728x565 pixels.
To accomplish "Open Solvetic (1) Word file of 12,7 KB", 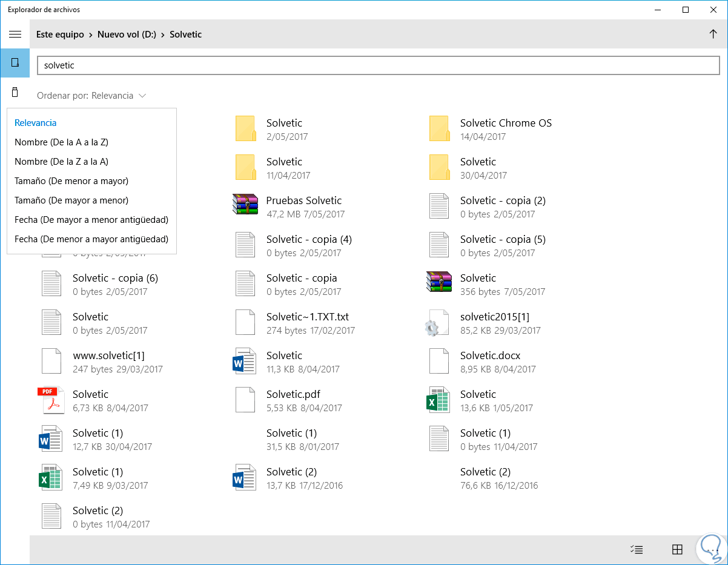I will (50, 439).
